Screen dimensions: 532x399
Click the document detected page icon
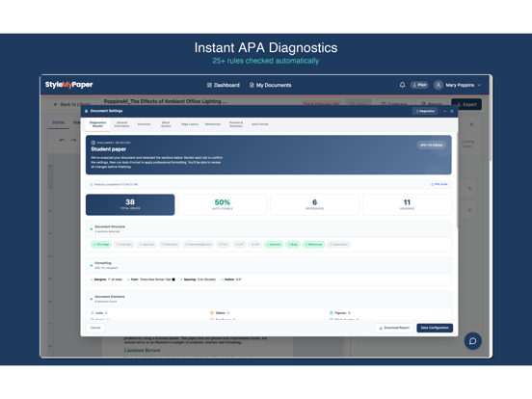(93, 143)
